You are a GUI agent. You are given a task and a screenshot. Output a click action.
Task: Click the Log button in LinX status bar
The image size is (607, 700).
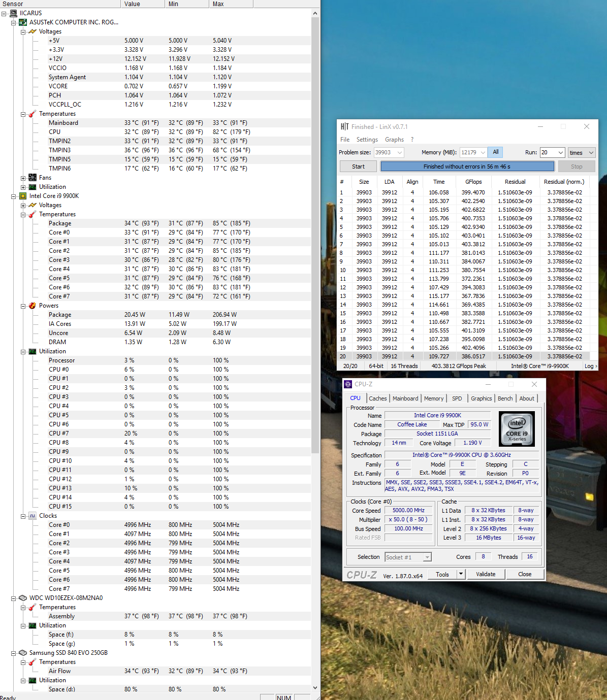(x=590, y=366)
